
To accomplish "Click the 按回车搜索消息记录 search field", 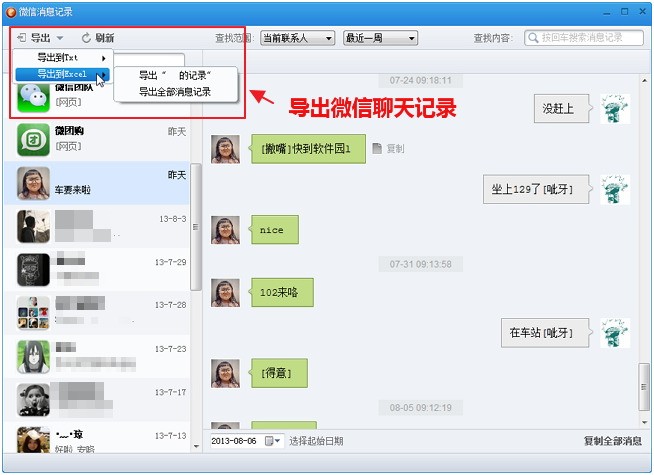I will point(584,38).
